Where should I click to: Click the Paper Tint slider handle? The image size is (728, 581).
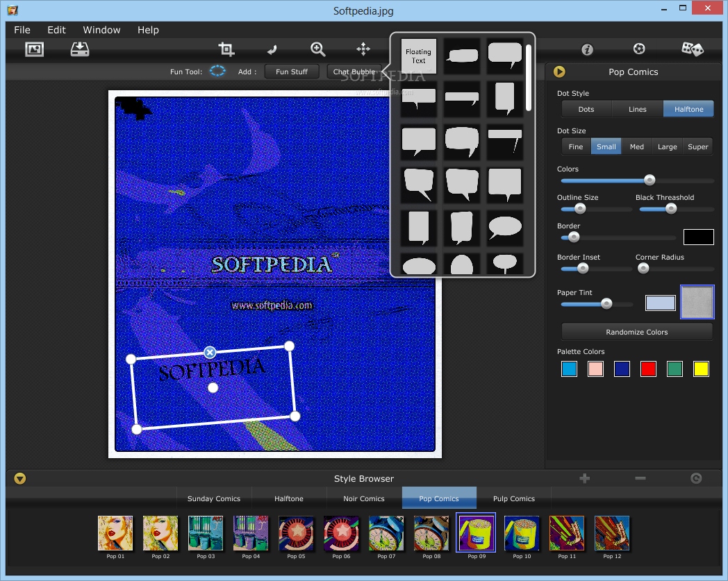(x=606, y=303)
